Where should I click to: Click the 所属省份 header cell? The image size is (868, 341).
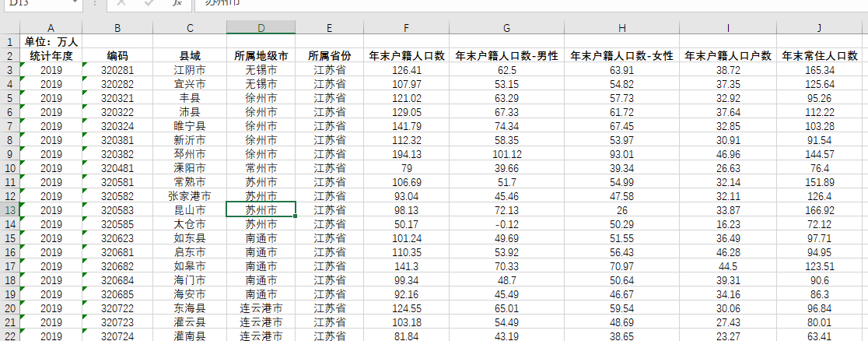coord(329,56)
